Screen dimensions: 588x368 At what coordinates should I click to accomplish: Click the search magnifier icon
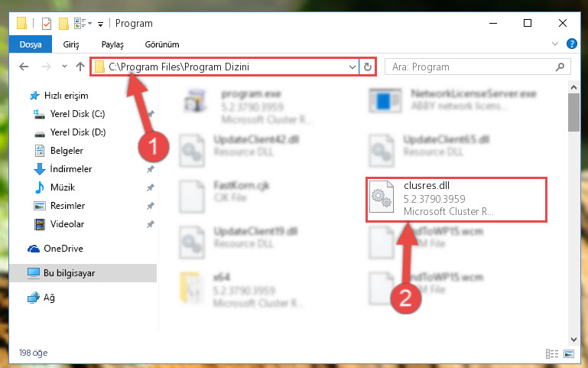coord(560,67)
